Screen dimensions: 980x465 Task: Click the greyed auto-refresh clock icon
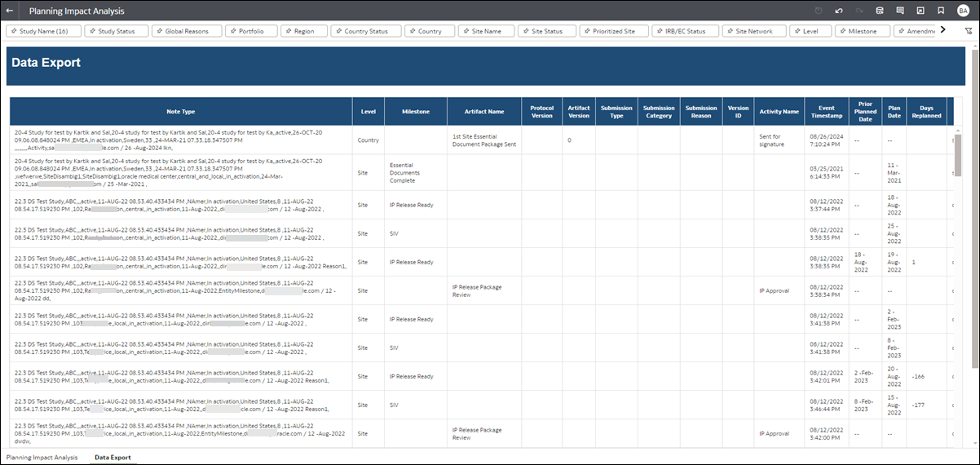[x=819, y=11]
